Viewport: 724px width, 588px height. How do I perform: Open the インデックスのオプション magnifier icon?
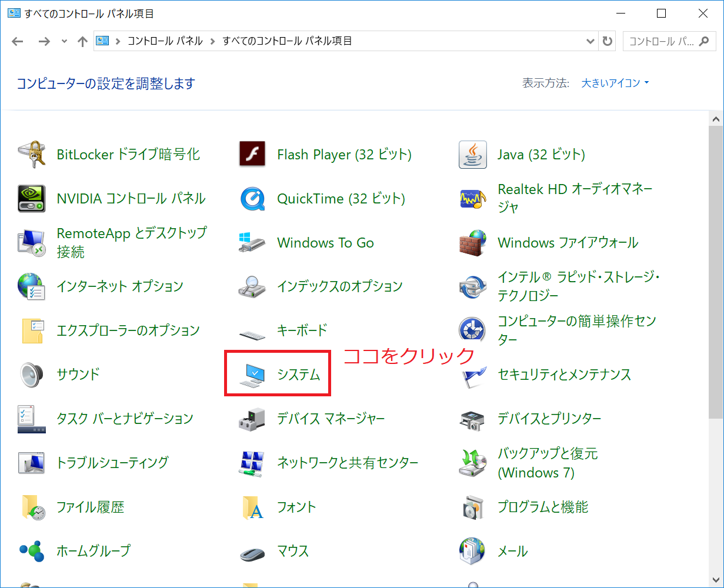click(252, 287)
